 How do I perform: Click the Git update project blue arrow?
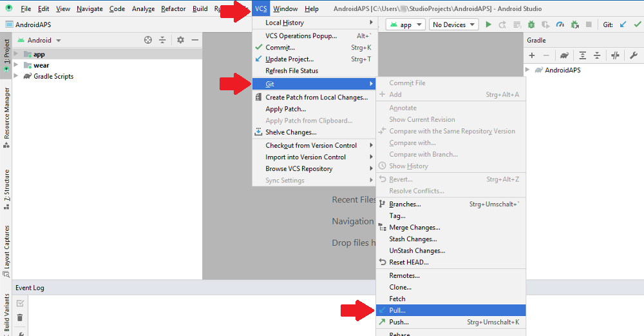[x=623, y=25]
